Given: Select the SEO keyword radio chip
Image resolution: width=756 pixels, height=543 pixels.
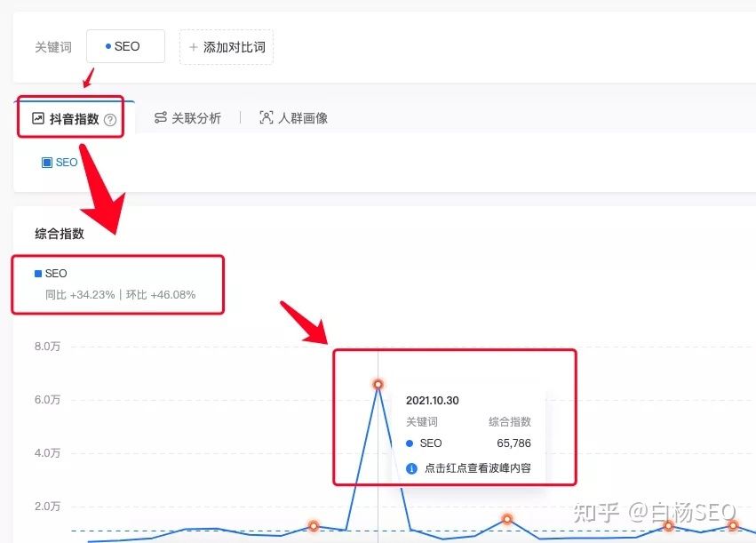Looking at the screenshot, I should pyautogui.click(x=125, y=46).
